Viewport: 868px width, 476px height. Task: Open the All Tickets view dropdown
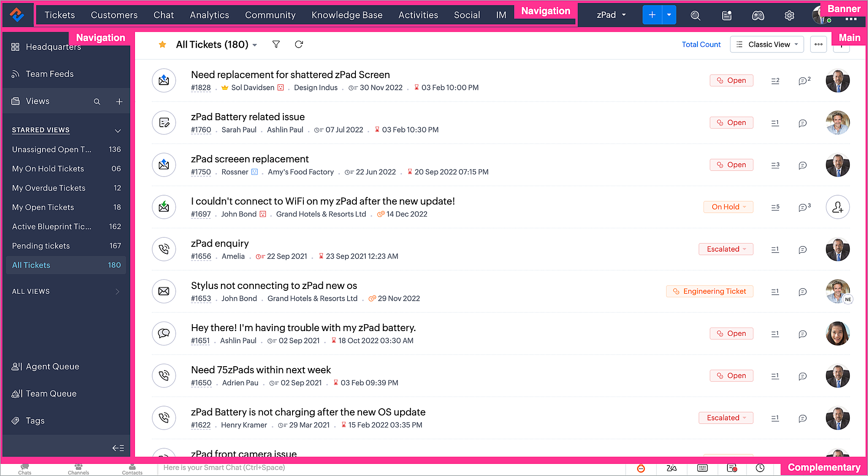(255, 45)
